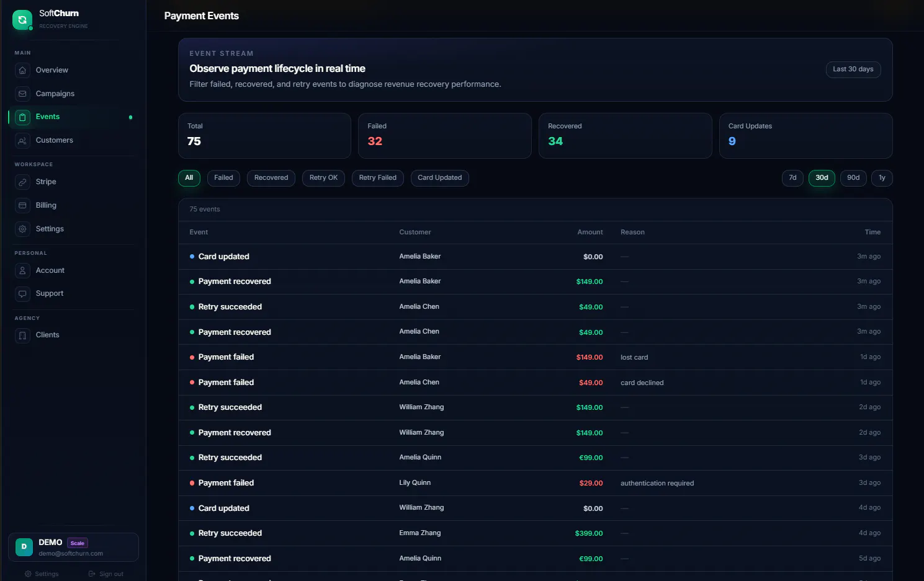
Task: Click the Reason column header
Action: click(632, 233)
